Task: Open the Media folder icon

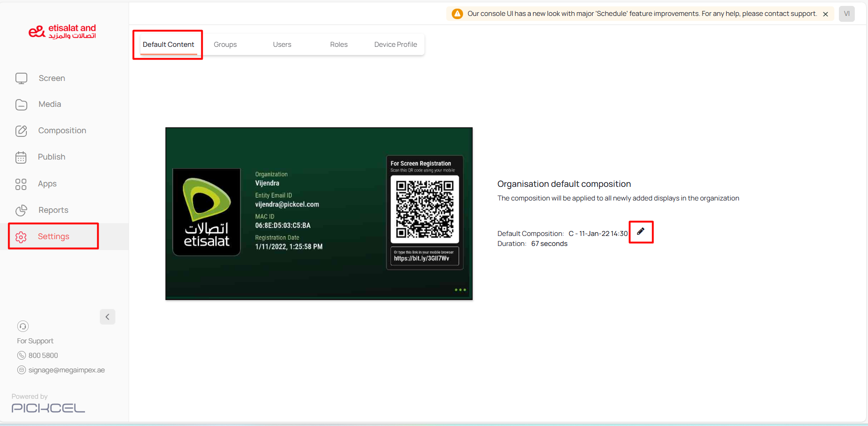Action: (21, 105)
